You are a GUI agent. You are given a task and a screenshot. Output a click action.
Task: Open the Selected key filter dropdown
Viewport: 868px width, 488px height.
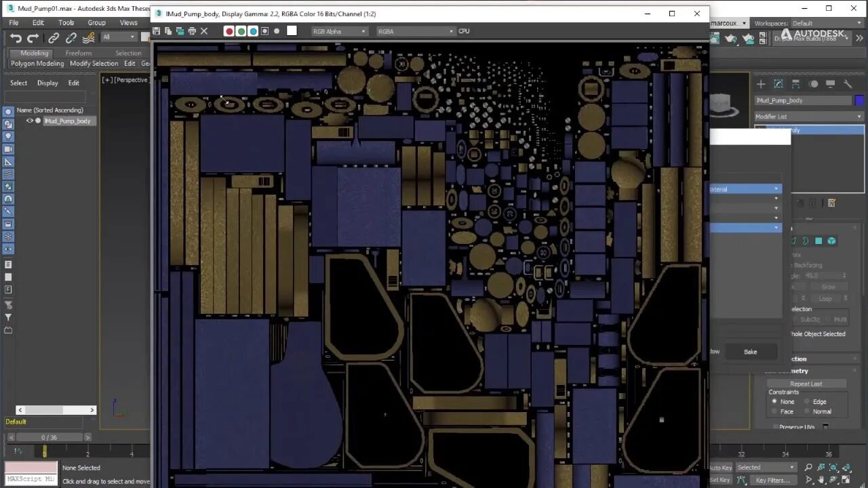pyautogui.click(x=766, y=467)
